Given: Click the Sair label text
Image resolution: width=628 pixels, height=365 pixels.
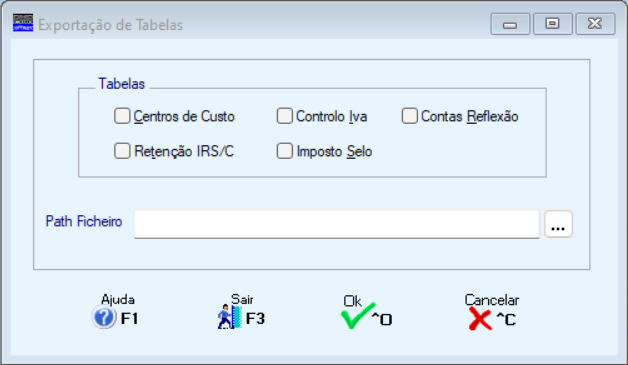Looking at the screenshot, I should pos(242,299).
